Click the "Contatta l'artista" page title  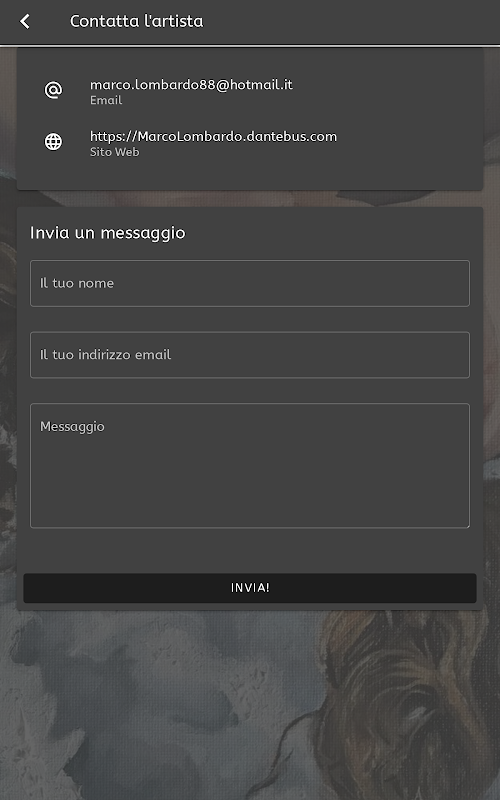point(136,21)
